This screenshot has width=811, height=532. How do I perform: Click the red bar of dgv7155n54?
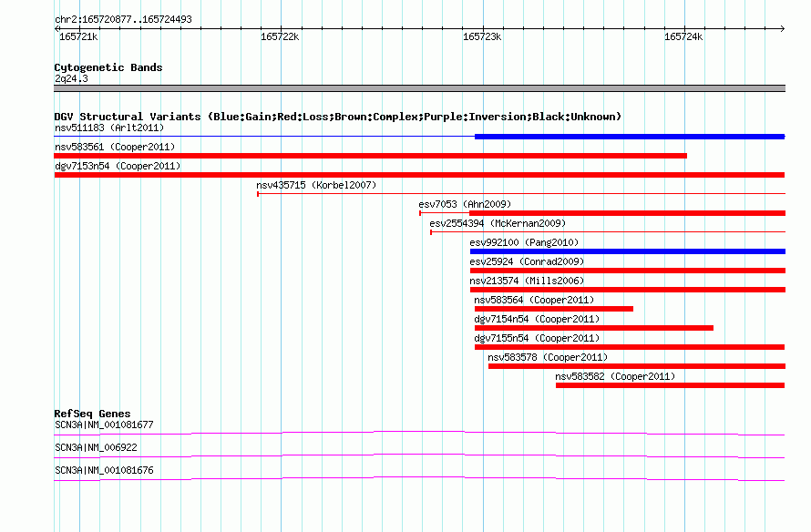tap(630, 347)
